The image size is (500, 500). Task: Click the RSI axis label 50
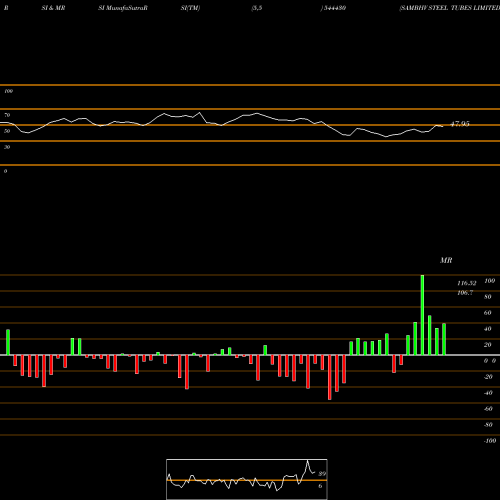pos(7,131)
